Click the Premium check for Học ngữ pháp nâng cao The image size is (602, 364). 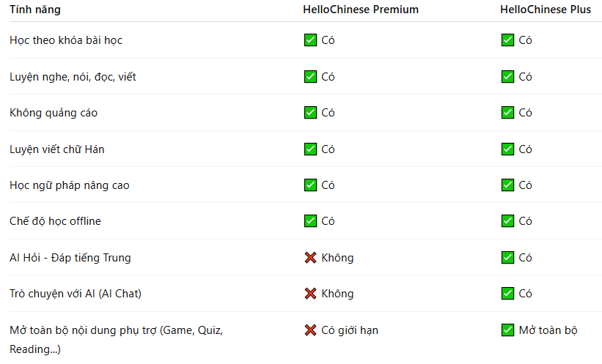[310, 185]
